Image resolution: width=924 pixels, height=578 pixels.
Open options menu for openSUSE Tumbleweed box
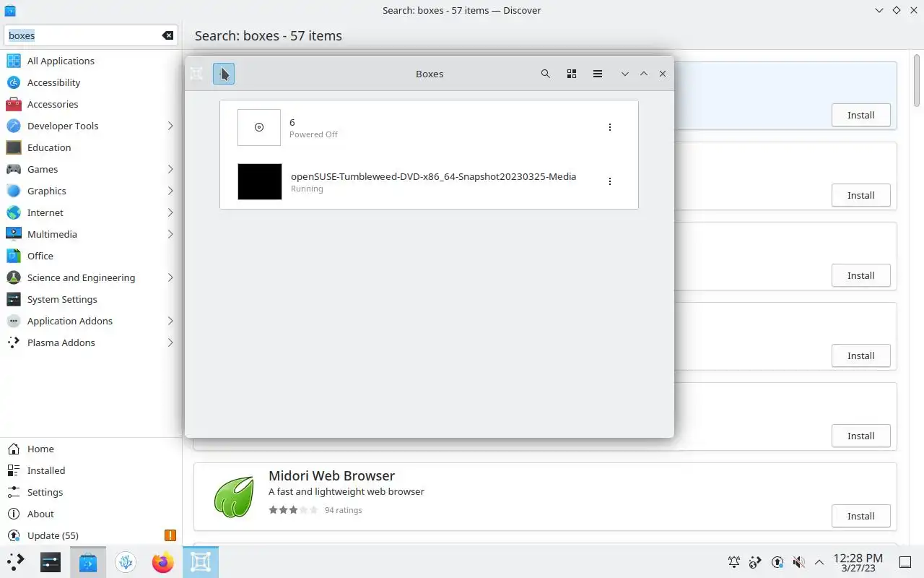pos(610,181)
